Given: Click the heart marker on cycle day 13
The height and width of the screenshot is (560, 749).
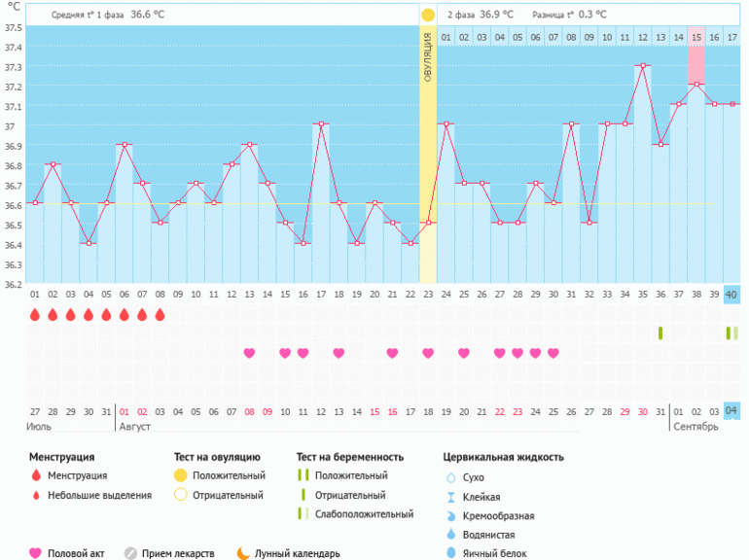Looking at the screenshot, I should tap(249, 353).
